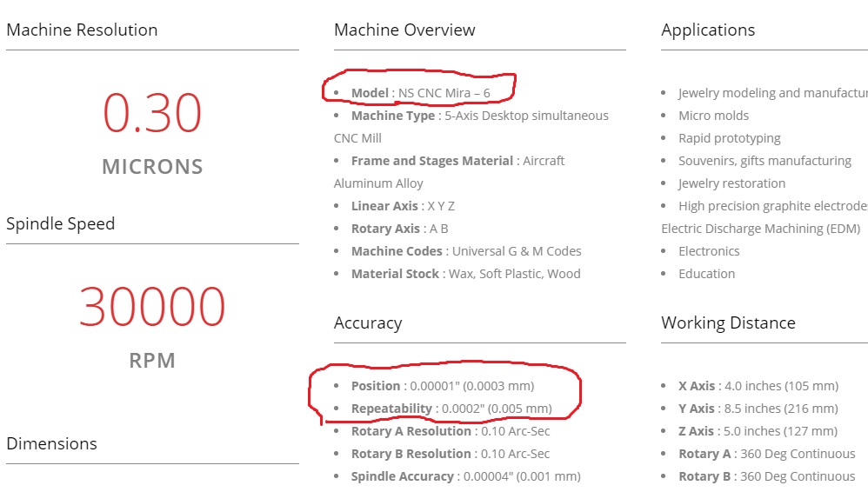This screenshot has height=492, width=868.
Task: Click the Y Axis working distance entry
Action: (x=758, y=409)
